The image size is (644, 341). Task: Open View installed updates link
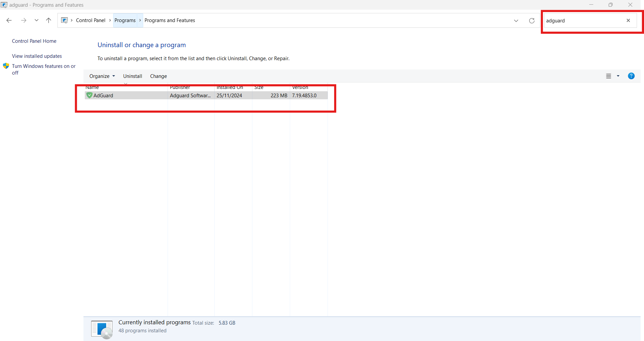[x=37, y=56]
